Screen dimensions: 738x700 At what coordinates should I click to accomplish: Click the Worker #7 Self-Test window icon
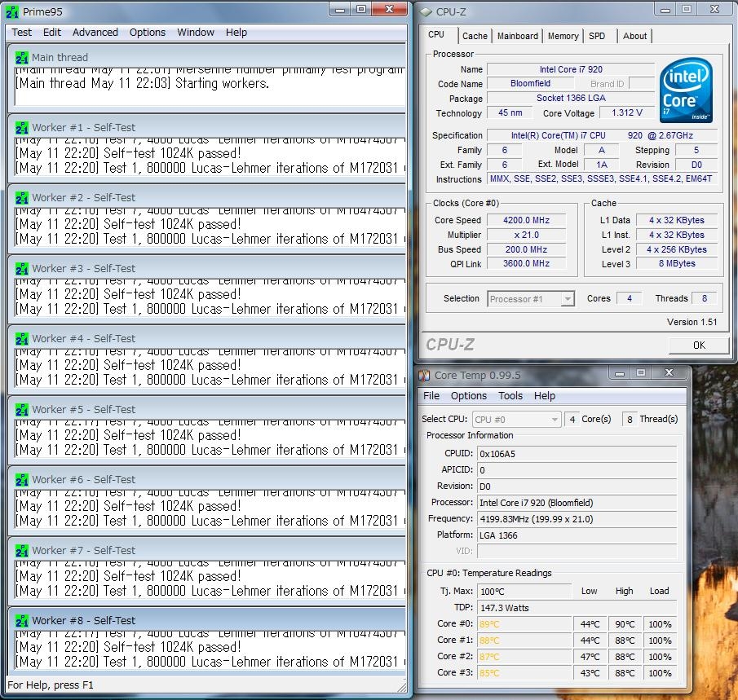coord(22,551)
